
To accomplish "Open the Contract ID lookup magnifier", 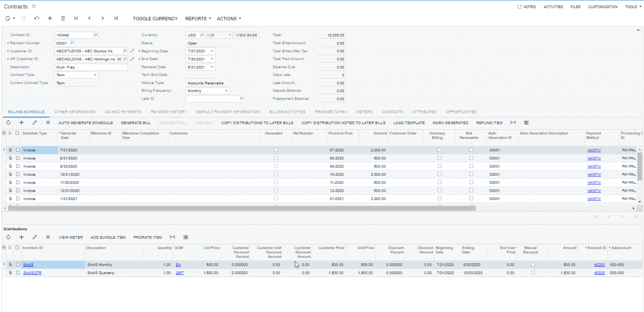I will coord(95,35).
